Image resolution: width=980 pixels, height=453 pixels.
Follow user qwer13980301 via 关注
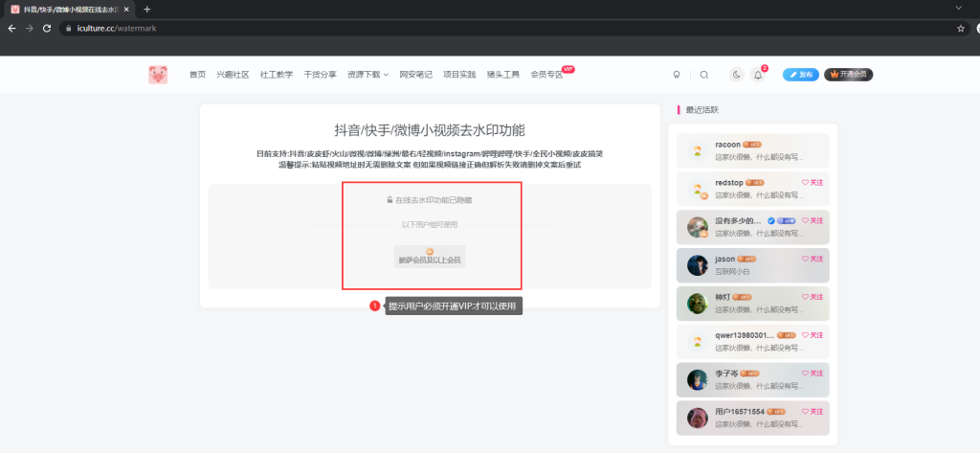pos(813,335)
